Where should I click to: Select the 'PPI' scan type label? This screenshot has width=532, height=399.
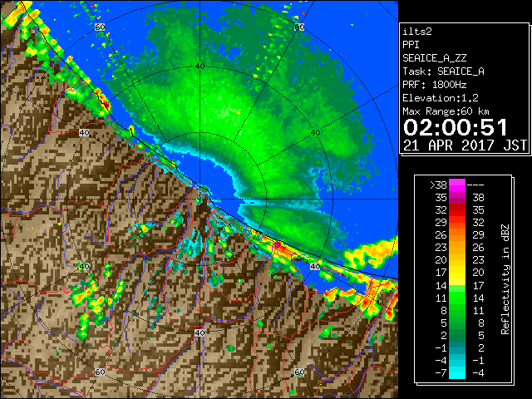coord(411,45)
